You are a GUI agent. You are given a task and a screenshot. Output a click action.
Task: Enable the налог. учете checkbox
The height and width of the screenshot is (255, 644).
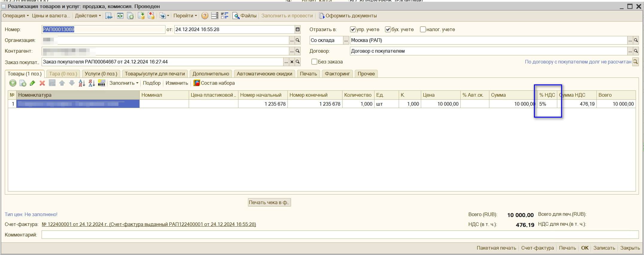click(x=423, y=29)
